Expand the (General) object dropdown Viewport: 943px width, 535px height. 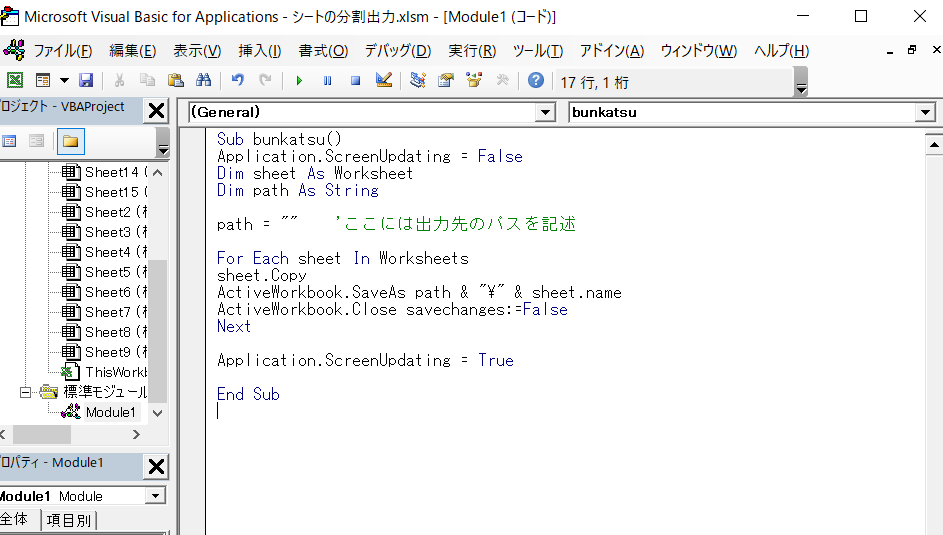click(545, 112)
